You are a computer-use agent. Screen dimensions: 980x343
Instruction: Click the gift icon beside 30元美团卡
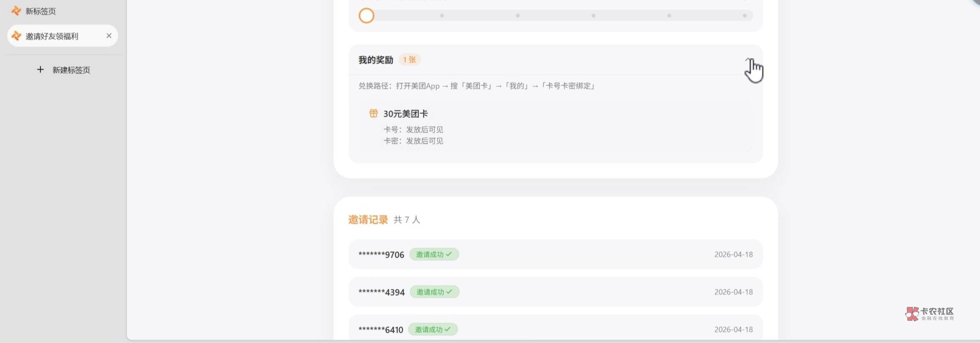click(373, 113)
